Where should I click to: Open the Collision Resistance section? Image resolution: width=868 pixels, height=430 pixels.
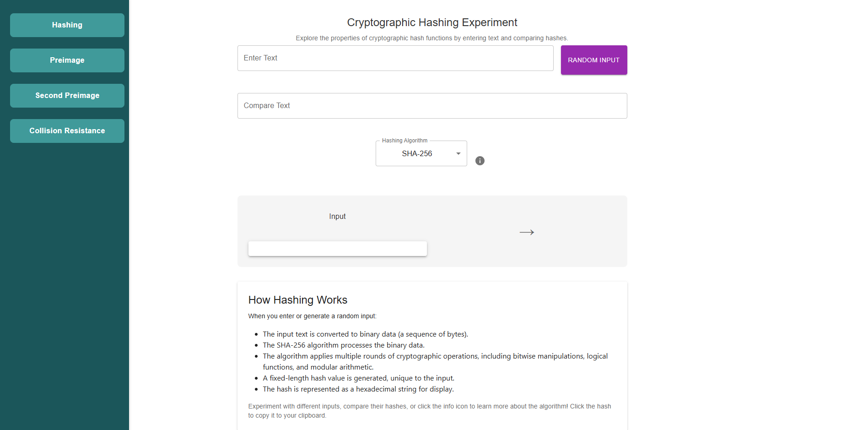pos(67,131)
